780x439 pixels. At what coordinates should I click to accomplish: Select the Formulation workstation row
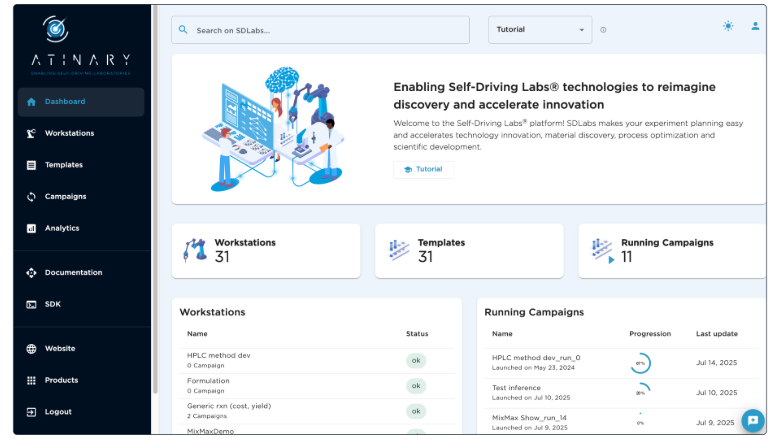coord(317,386)
